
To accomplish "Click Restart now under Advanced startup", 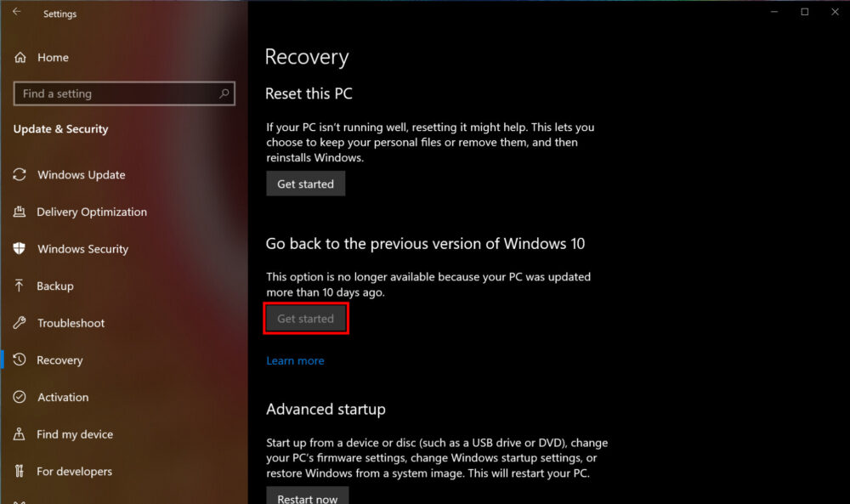I will tap(307, 496).
